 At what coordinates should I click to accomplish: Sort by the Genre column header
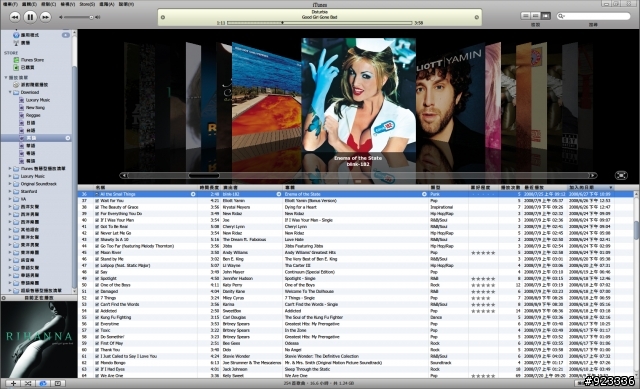coord(449,188)
